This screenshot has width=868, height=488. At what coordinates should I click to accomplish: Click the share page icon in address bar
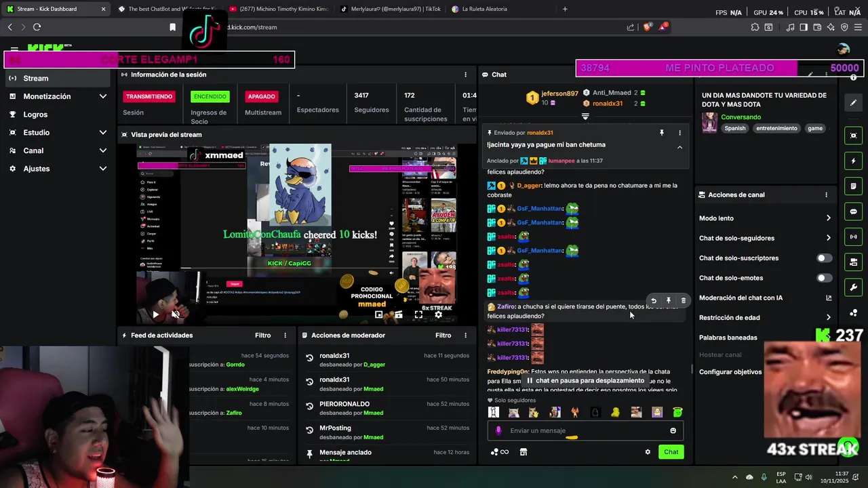point(631,27)
